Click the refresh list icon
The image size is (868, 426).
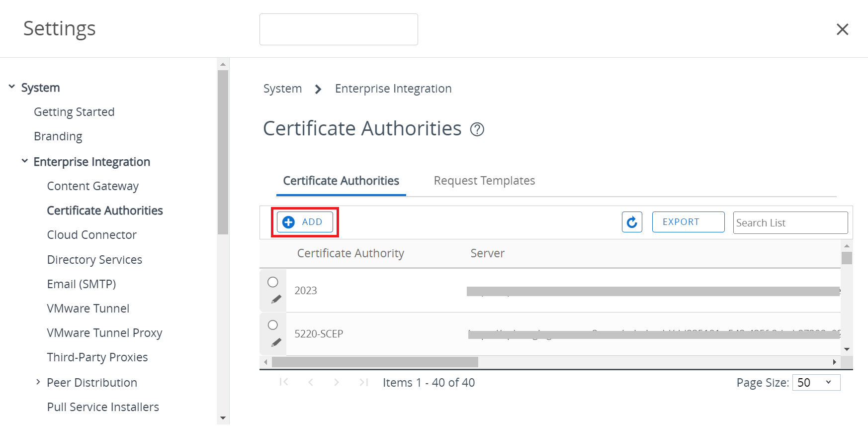pyautogui.click(x=632, y=222)
